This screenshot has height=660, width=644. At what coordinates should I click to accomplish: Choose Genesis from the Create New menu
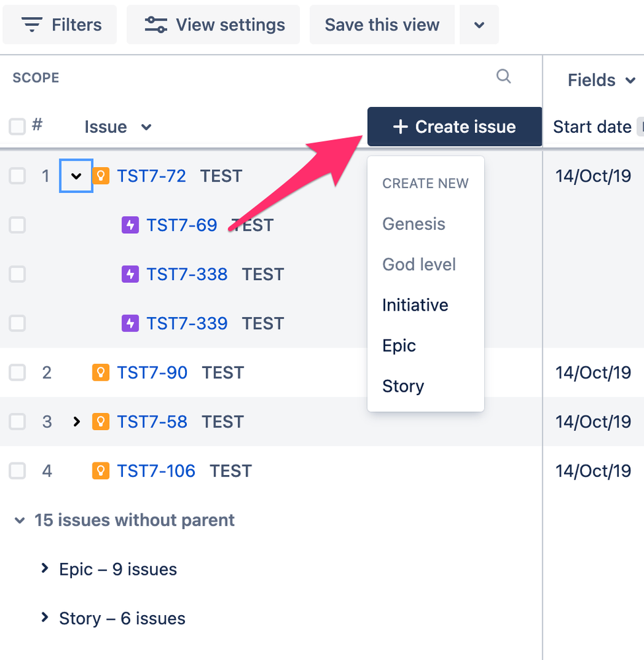pyautogui.click(x=413, y=224)
